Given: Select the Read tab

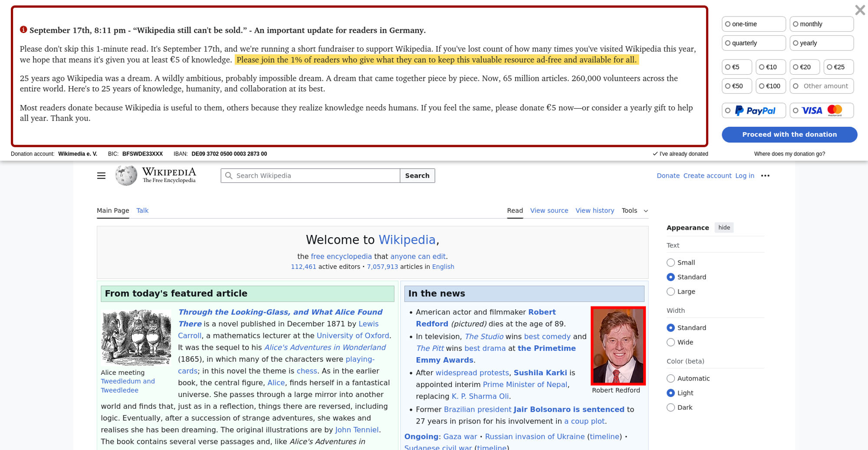Looking at the screenshot, I should [515, 210].
